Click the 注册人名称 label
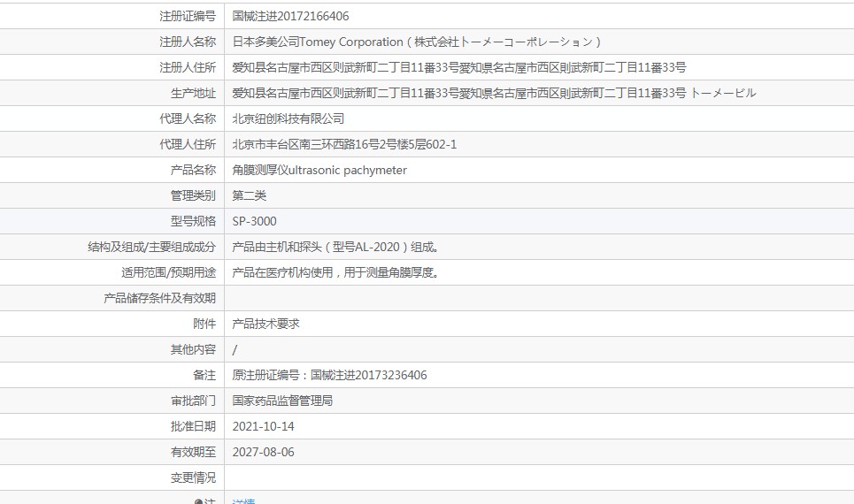 188,42
